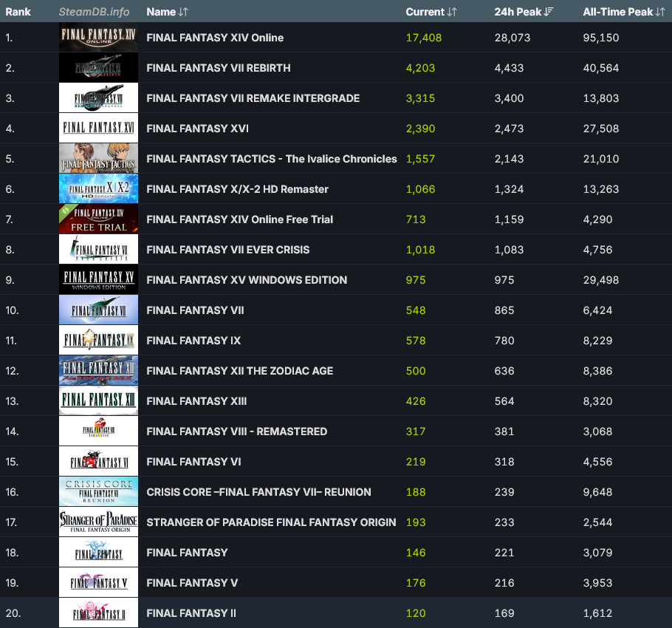Viewport: 672px width, 628px height.
Task: Open FINAL FANTASY XV WINDOWS EDITION link
Action: (247, 280)
